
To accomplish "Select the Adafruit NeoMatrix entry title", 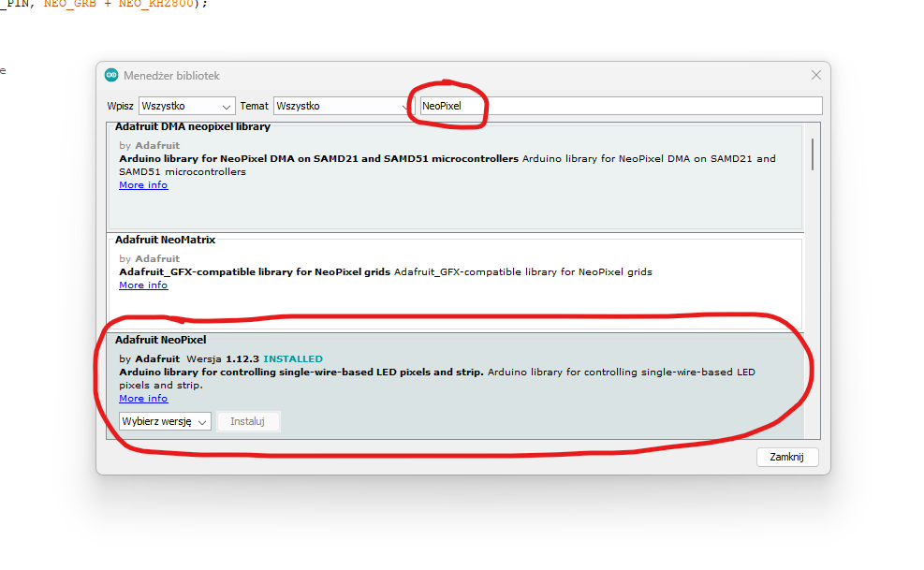I will click(x=165, y=240).
